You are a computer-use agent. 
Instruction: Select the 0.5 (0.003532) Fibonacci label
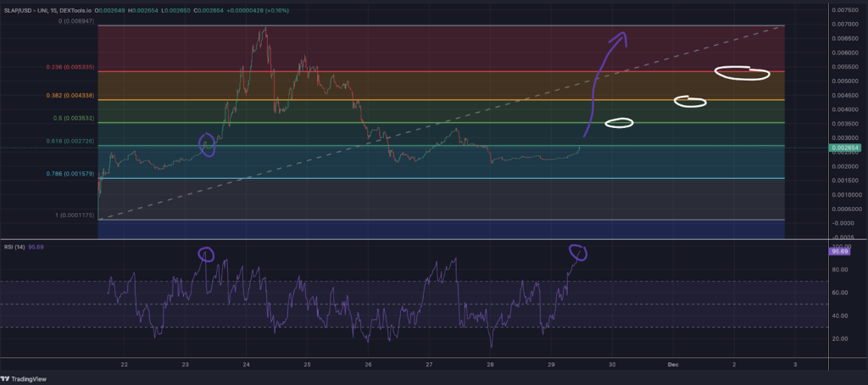coord(74,118)
